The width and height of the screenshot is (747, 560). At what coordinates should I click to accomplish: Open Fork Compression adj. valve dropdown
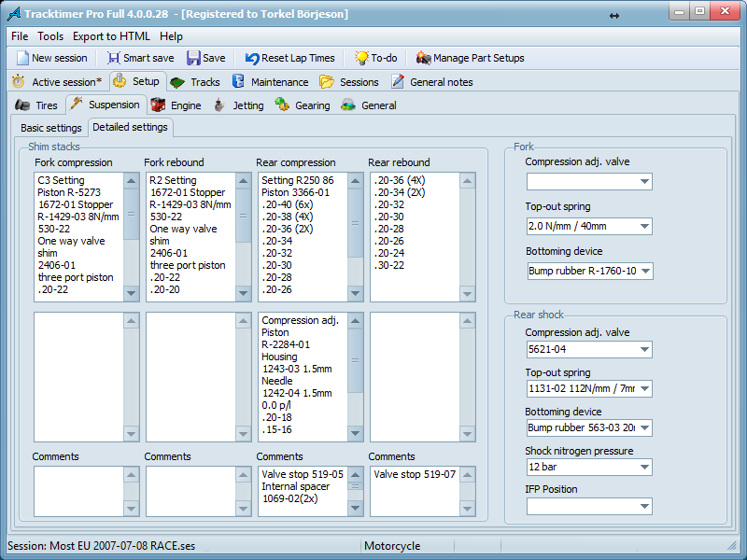(644, 181)
